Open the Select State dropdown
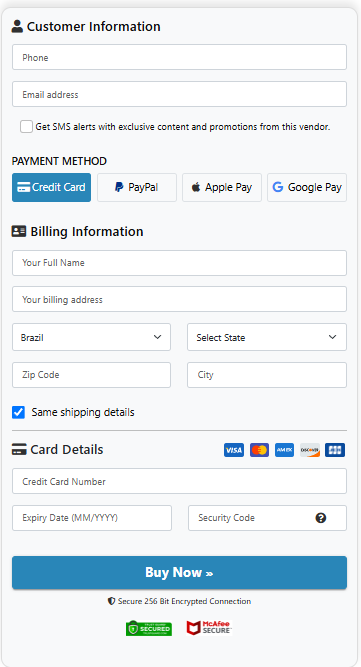This screenshot has height=667, width=361. pos(267,337)
